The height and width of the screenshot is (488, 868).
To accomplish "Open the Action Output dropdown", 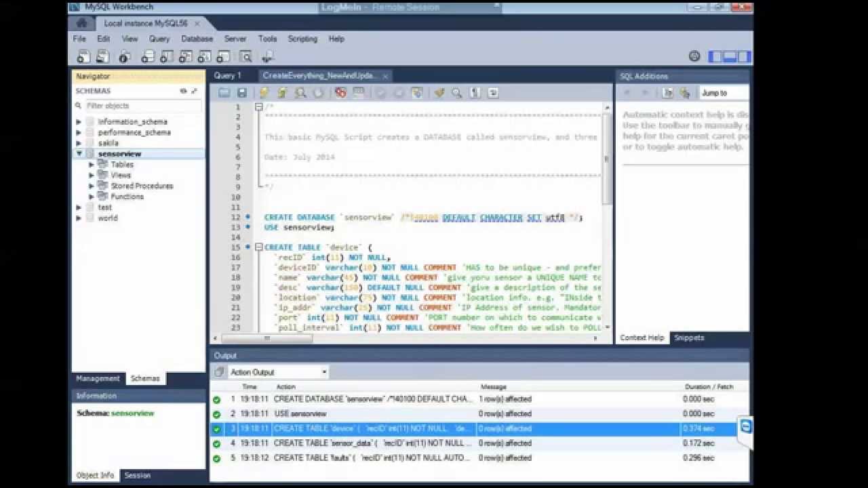I will click(x=278, y=372).
